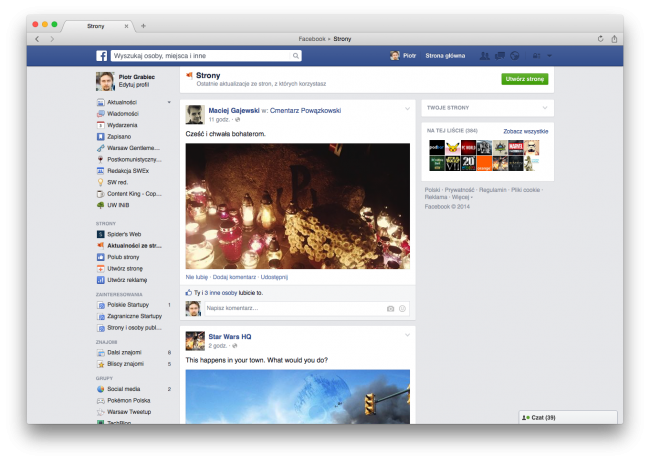Image resolution: width=650 pixels, height=462 pixels.
Task: Click Utwórz stronę in sidebar
Action: pyautogui.click(x=124, y=268)
